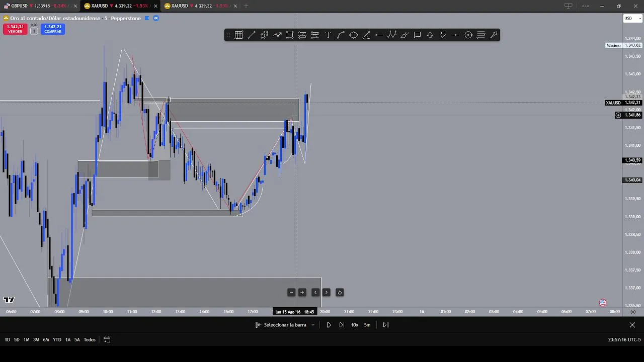Click the blue rewind replay icon beside Pepperstone
Image resolution: width=644 pixels, height=362 pixels.
(x=156, y=18)
